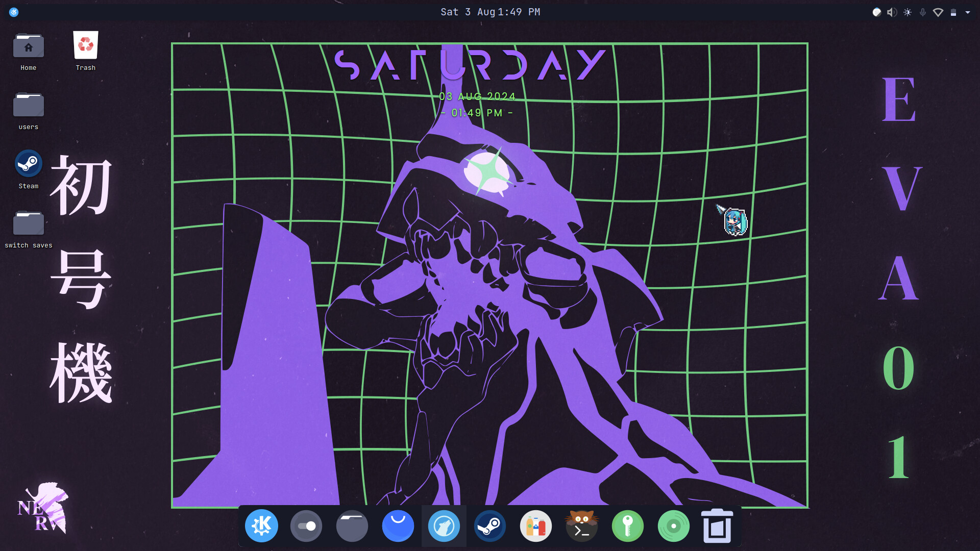Toggle the microphone tray icon

point(923,12)
